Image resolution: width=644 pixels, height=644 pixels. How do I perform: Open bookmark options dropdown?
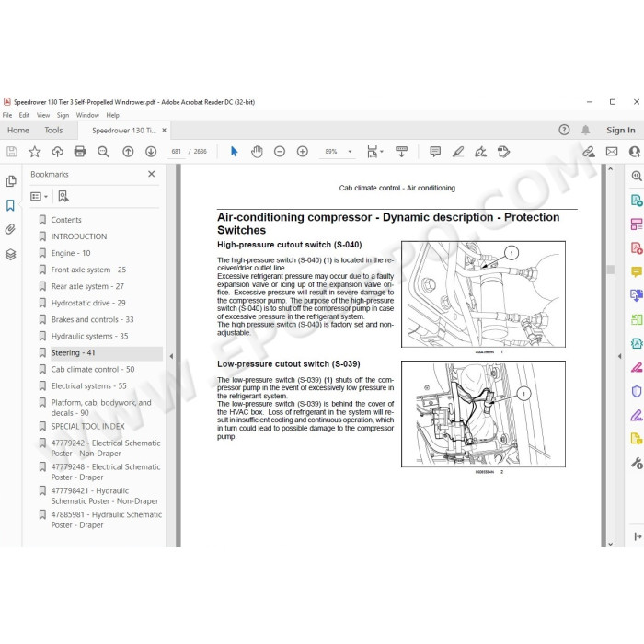[39, 197]
